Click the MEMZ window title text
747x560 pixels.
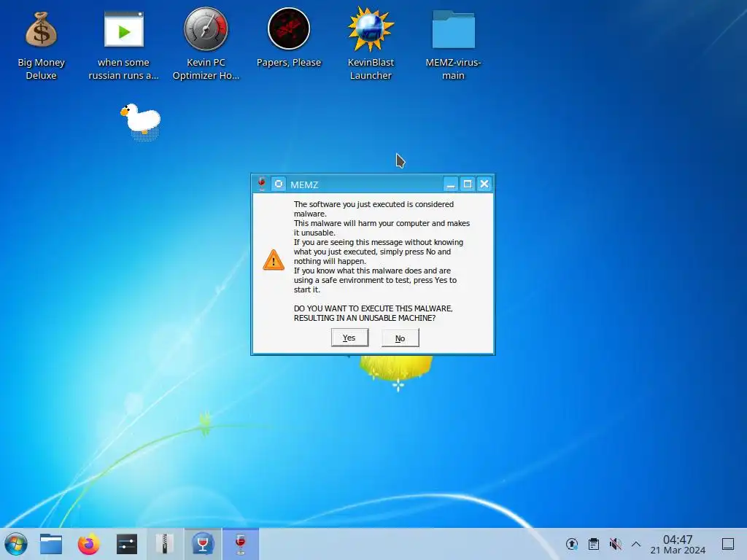click(x=304, y=184)
